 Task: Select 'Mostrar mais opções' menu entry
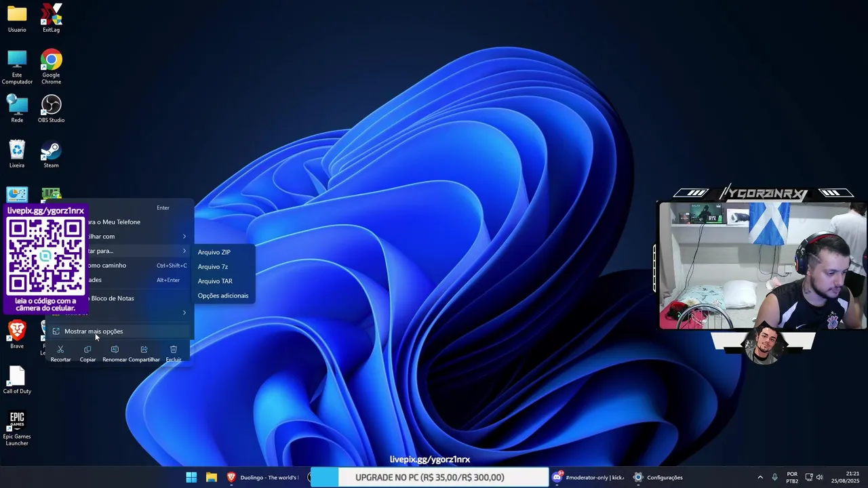point(119,331)
